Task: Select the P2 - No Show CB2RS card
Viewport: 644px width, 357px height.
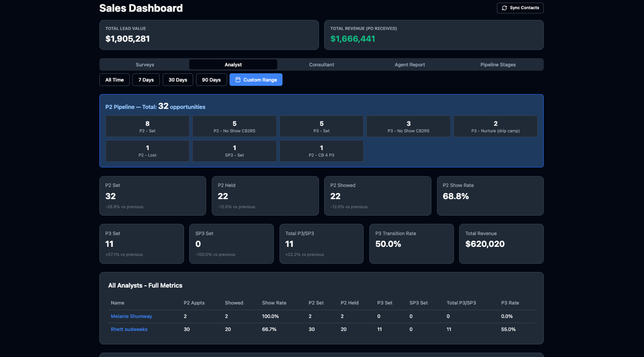Action: 234,126
